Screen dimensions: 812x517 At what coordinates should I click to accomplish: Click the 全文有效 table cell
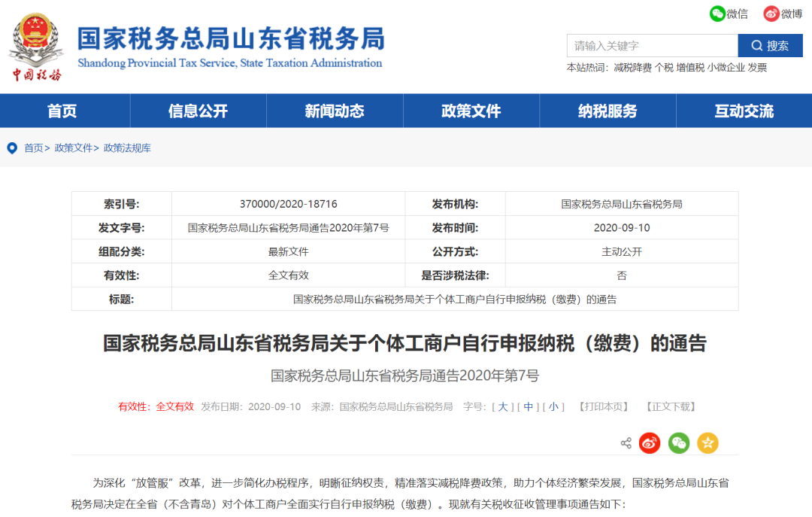[289, 275]
